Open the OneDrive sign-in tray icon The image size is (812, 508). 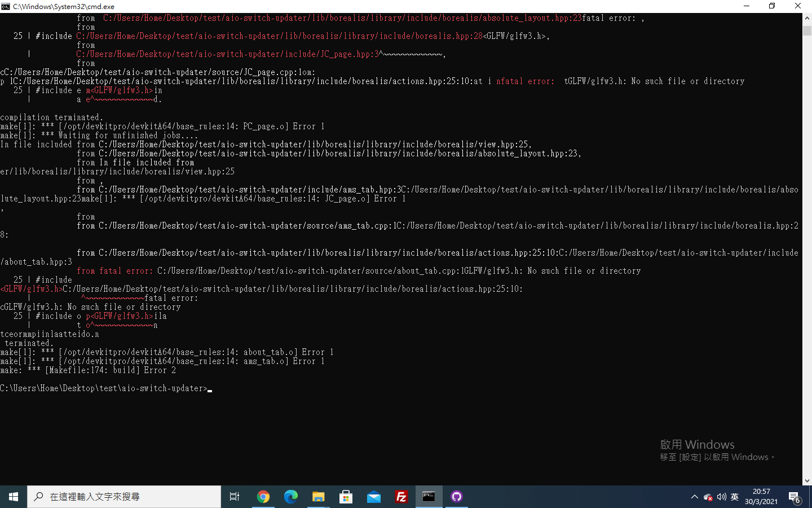click(x=708, y=497)
